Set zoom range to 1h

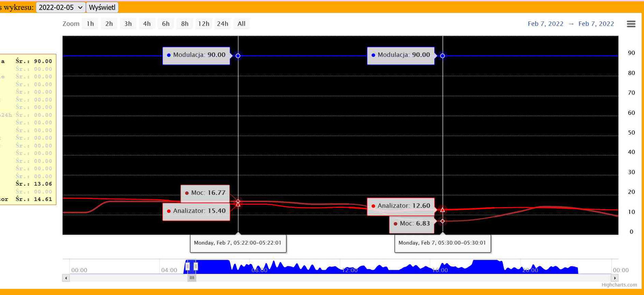click(x=90, y=24)
